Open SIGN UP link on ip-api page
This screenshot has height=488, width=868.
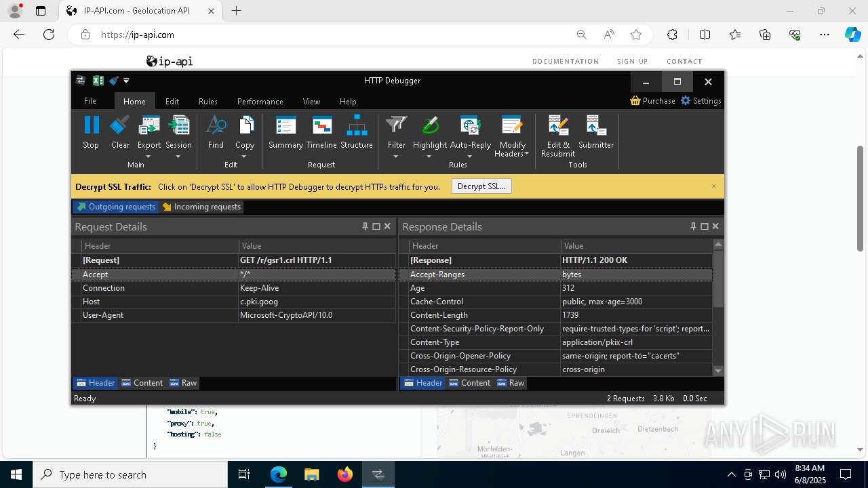[632, 61]
